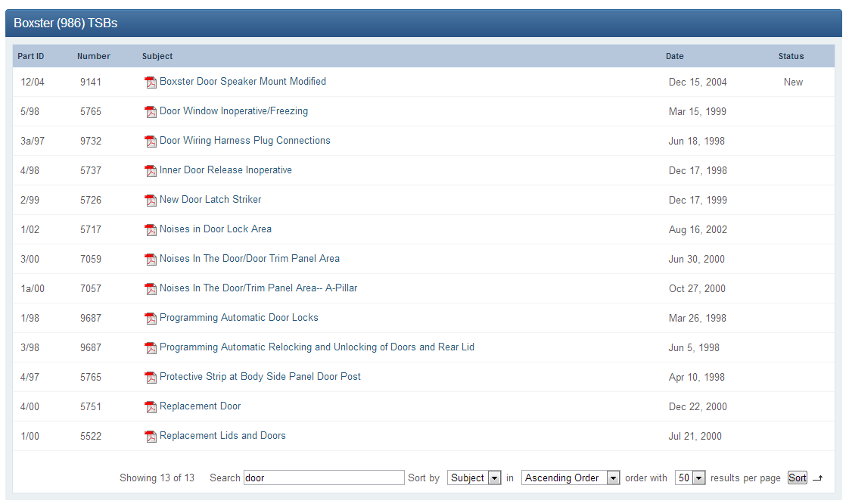Image resolution: width=849 pixels, height=504 pixels.
Task: Click the date Jun 18, 1998
Action: point(696,142)
